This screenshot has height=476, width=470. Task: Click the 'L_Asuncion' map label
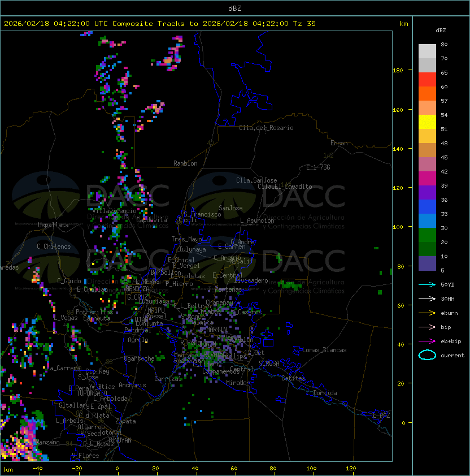(257, 220)
